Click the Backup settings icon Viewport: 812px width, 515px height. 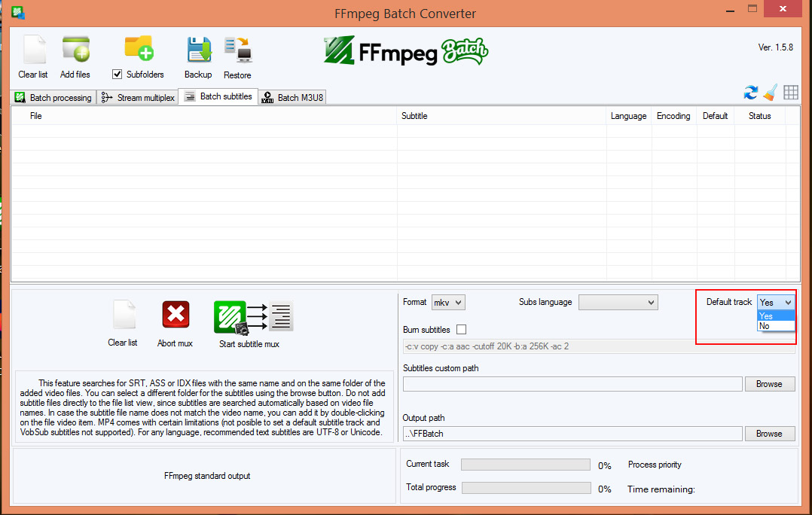pos(199,50)
